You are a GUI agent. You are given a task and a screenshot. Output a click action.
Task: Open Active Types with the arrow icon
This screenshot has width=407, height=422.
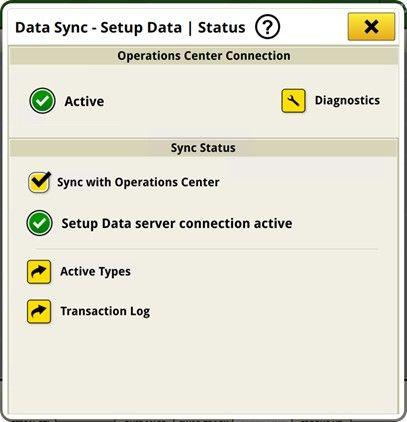(x=39, y=272)
